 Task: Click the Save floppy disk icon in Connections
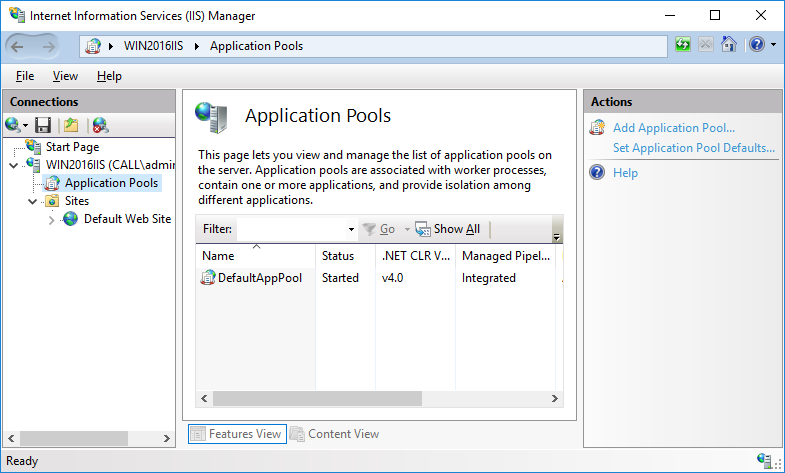coord(43,125)
